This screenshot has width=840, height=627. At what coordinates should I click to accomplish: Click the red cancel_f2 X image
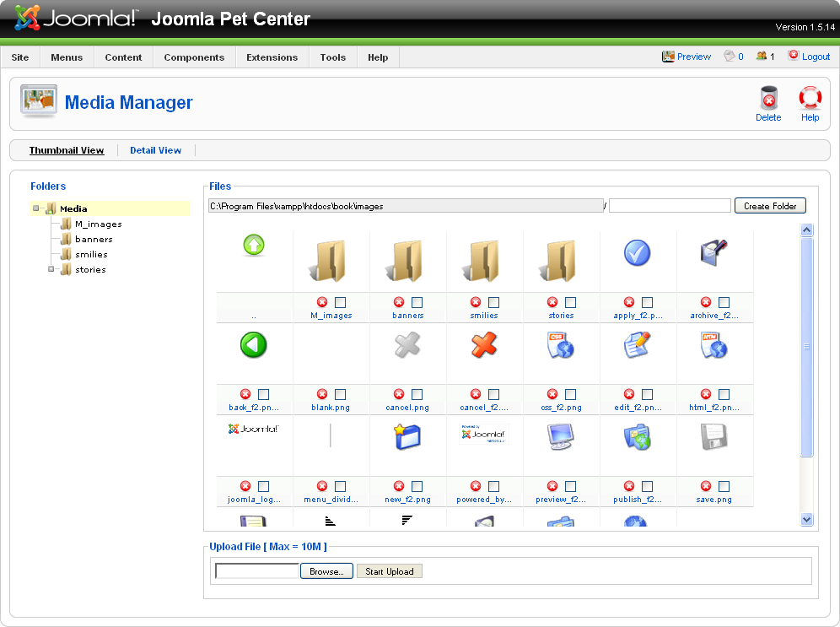tap(484, 344)
